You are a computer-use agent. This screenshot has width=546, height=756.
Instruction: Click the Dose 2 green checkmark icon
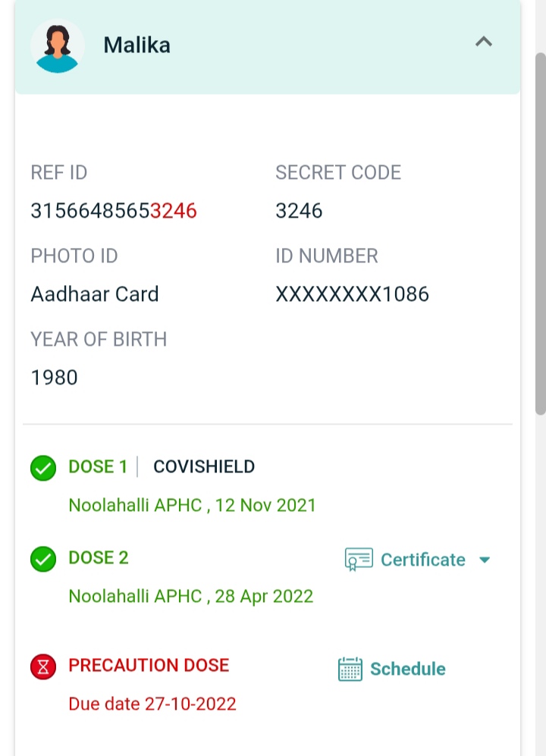43,560
